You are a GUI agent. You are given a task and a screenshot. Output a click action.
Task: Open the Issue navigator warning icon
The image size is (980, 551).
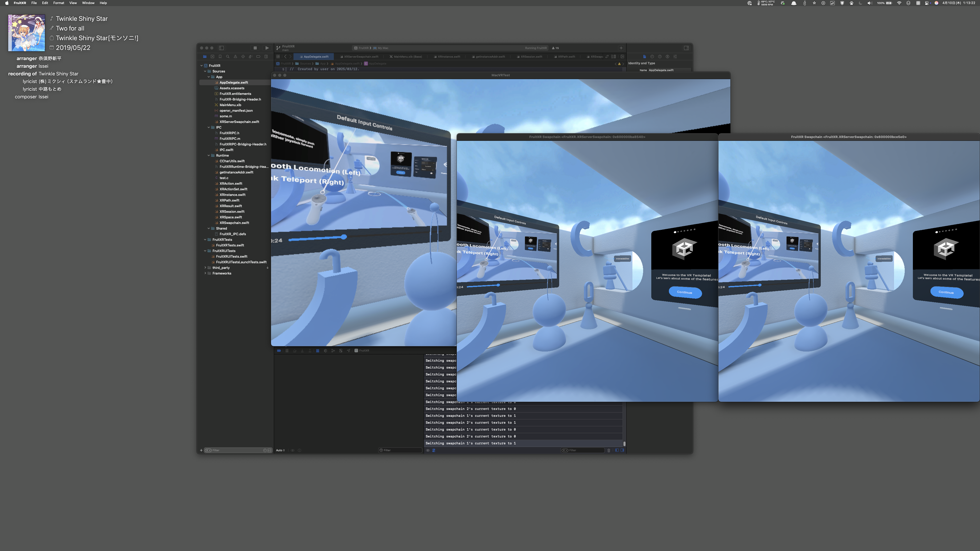click(x=235, y=57)
